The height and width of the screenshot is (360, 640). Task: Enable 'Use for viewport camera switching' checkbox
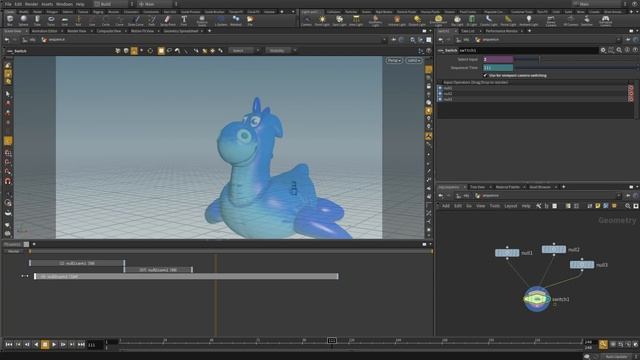tap(485, 76)
